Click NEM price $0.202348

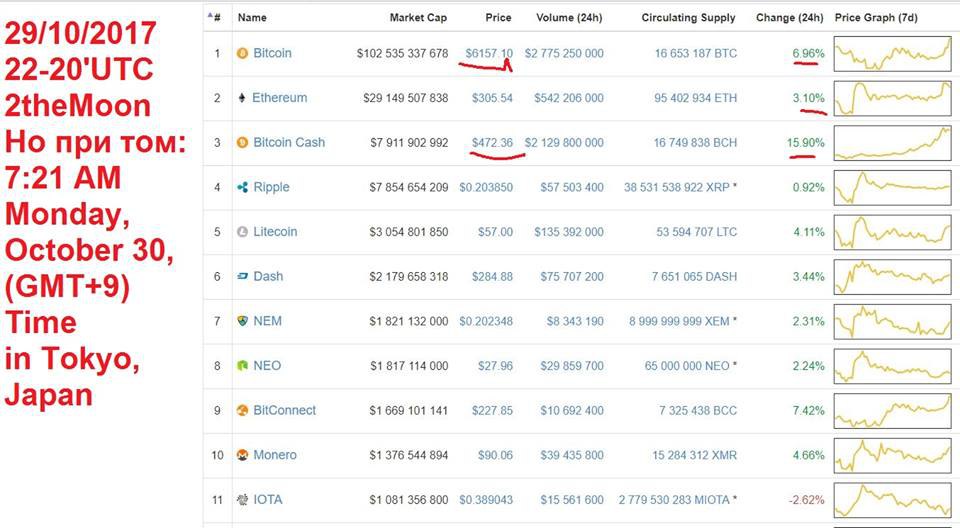point(486,321)
